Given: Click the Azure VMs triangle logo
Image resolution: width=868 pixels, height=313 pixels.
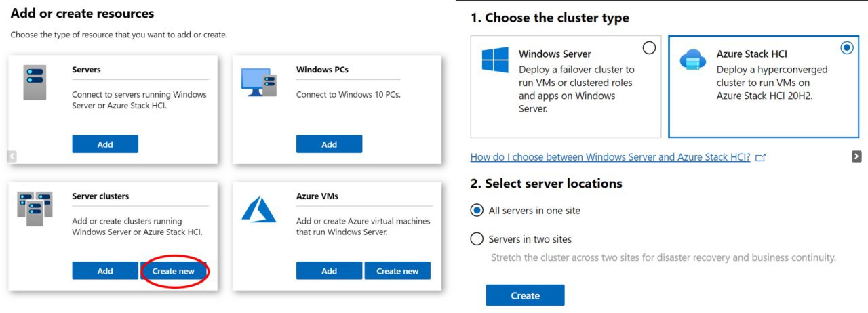Looking at the screenshot, I should pyautogui.click(x=259, y=209).
